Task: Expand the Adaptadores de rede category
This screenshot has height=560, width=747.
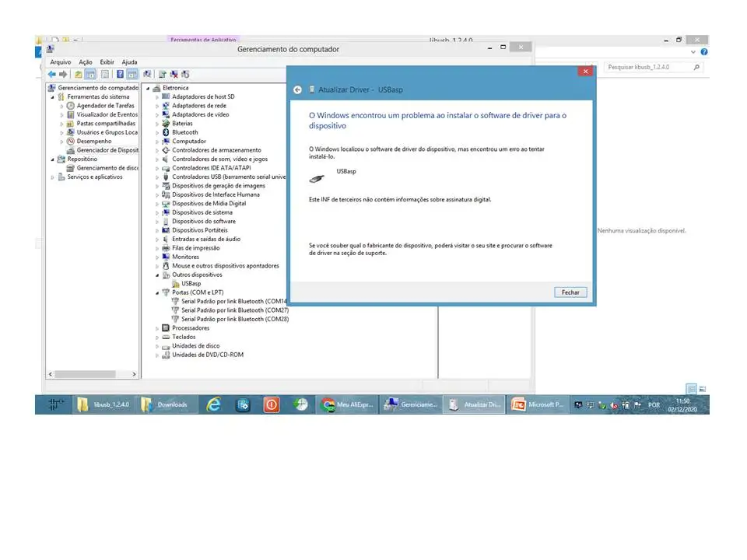Action: [157, 106]
